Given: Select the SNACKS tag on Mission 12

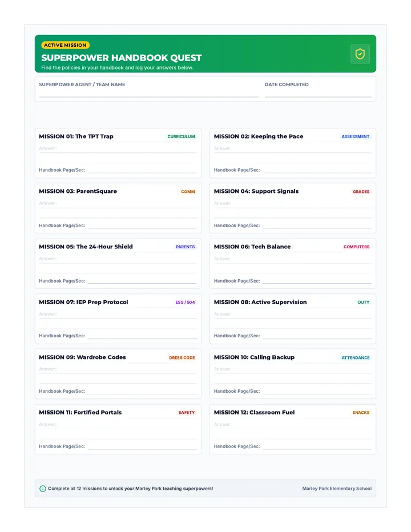Looking at the screenshot, I should pyautogui.click(x=361, y=413).
